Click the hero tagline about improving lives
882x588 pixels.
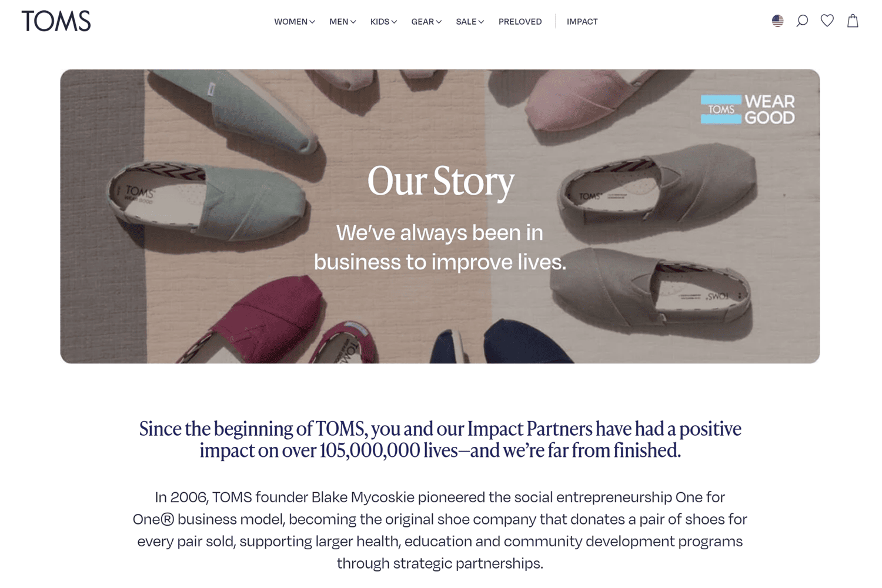tap(440, 247)
